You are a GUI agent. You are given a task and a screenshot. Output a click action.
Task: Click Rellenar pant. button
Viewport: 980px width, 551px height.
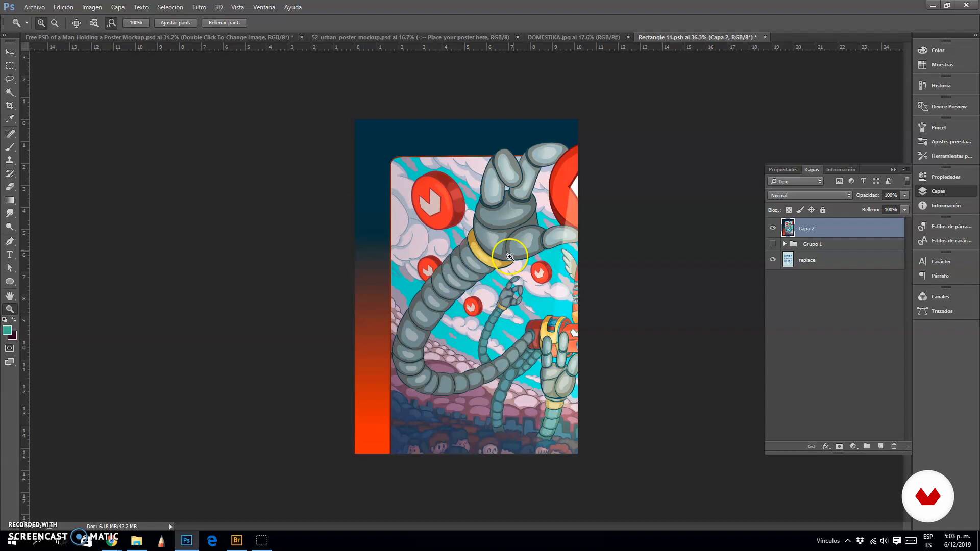click(x=224, y=23)
